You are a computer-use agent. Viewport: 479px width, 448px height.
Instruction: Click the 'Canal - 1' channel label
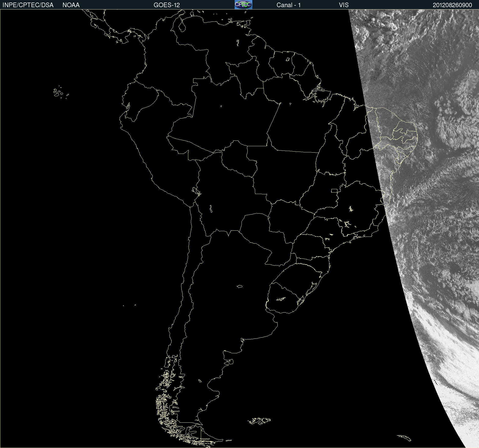pyautogui.click(x=288, y=5)
